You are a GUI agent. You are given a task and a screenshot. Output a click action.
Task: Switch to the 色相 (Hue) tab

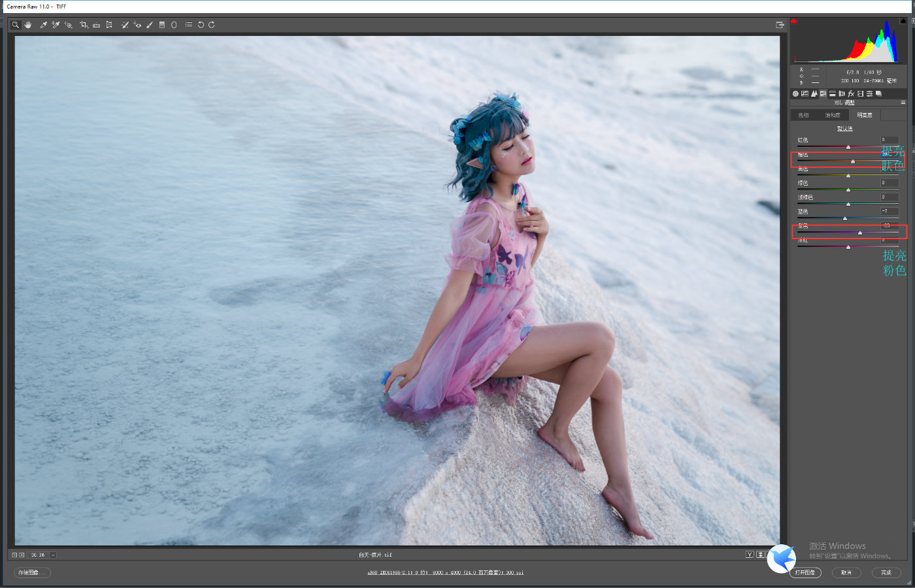tap(803, 115)
